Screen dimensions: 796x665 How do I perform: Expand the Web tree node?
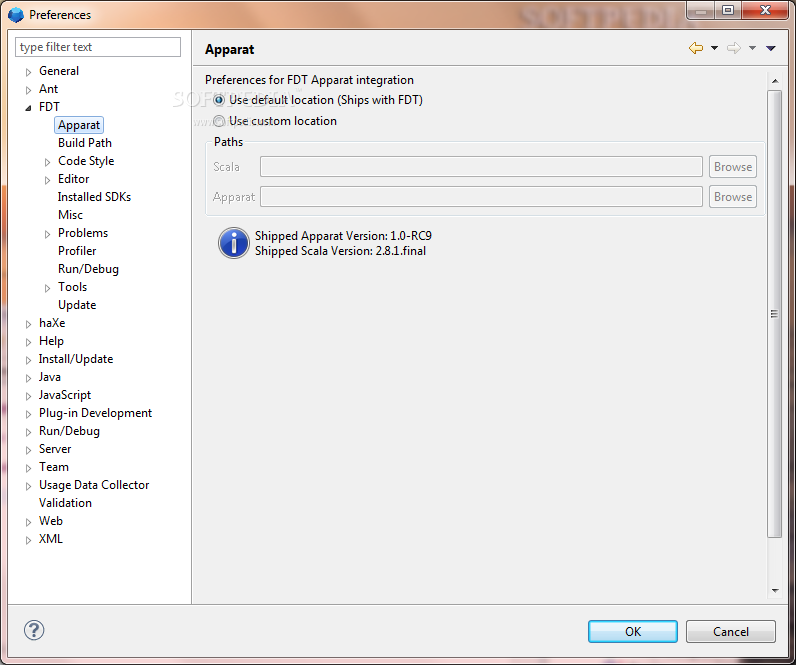28,522
